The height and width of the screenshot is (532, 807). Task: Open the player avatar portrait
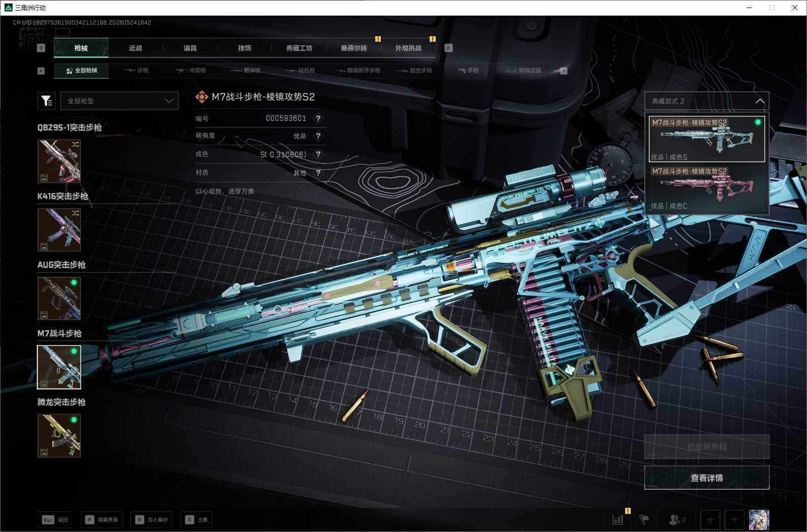759,519
